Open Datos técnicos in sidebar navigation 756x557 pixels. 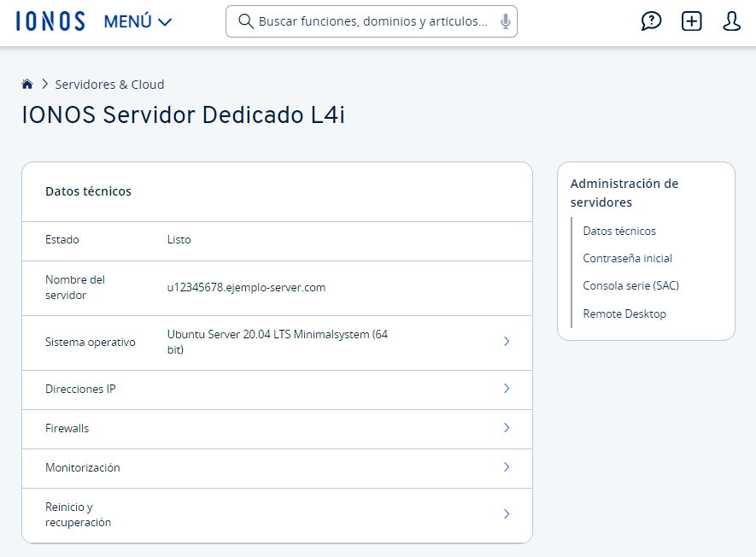619,231
